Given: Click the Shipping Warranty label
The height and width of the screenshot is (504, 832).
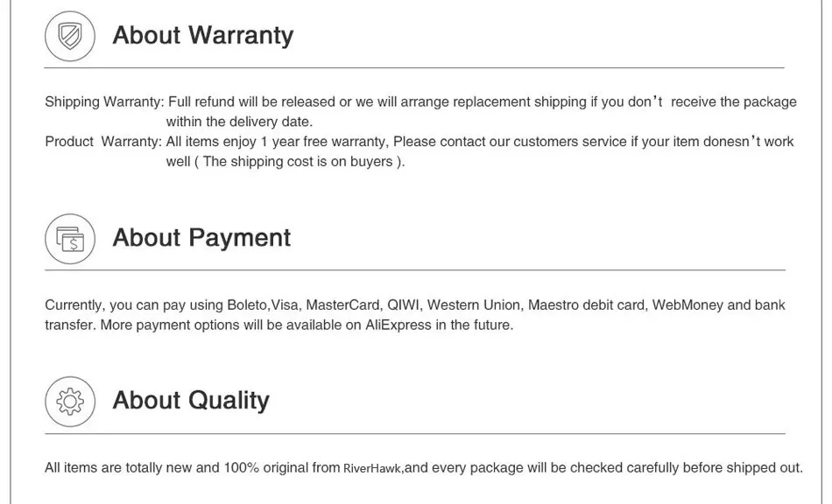Looking at the screenshot, I should tap(104, 101).
